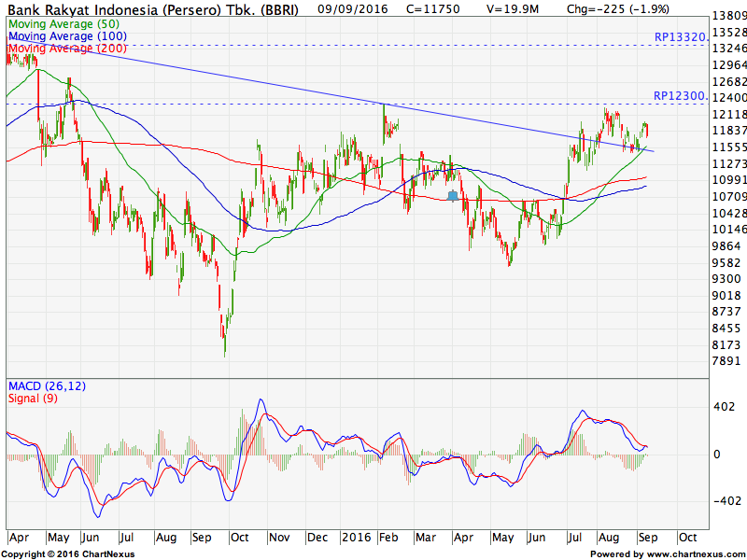Click the Feb label on time axis
Screen dimensions: 747x560
(x=388, y=538)
